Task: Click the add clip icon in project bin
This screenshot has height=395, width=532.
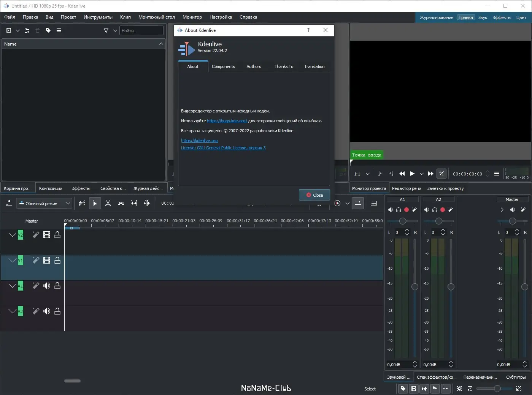Action: (9, 30)
